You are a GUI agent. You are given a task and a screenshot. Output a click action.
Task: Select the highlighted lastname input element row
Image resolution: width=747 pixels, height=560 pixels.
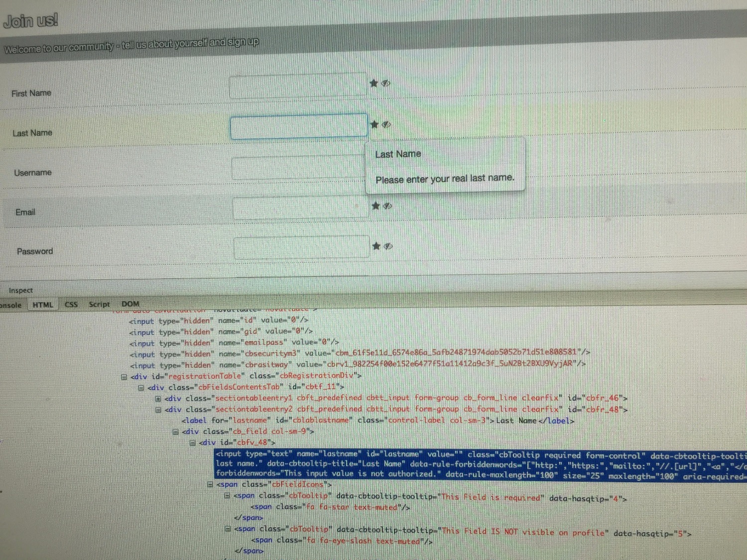coord(481,465)
